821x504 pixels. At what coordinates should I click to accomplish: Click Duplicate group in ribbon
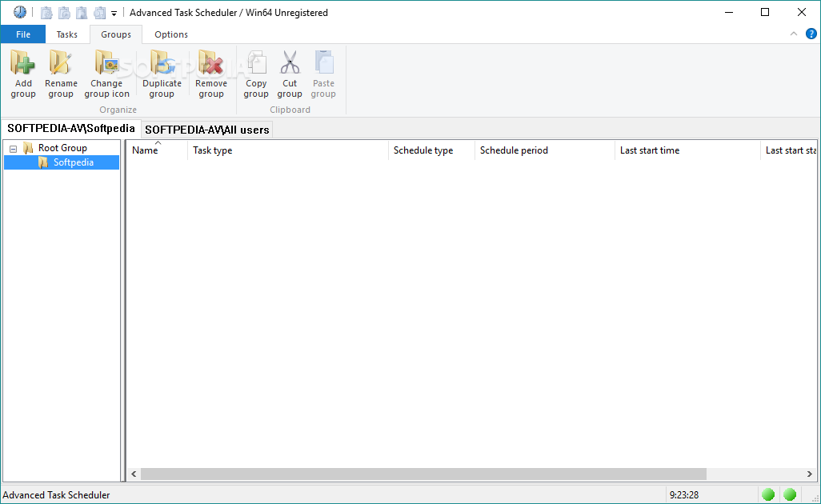(x=162, y=74)
